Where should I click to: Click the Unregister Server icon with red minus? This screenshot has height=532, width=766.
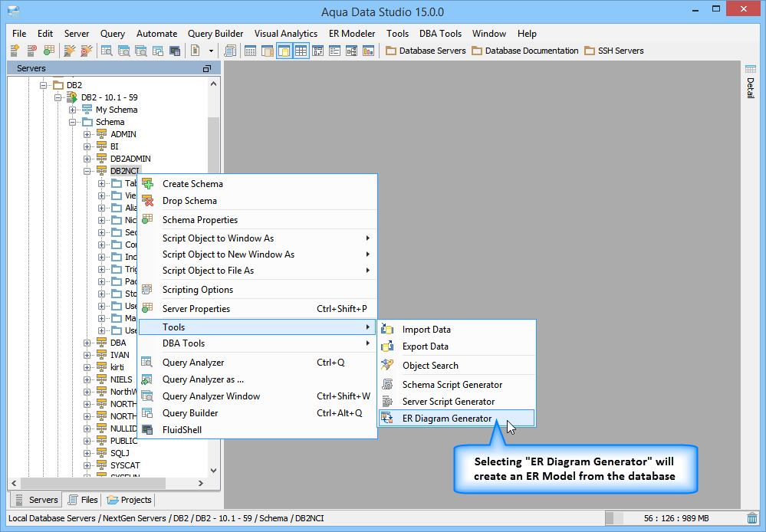pyautogui.click(x=31, y=51)
